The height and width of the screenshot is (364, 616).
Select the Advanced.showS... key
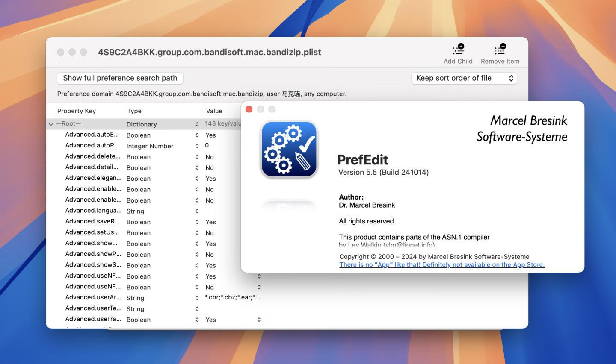coord(93,265)
